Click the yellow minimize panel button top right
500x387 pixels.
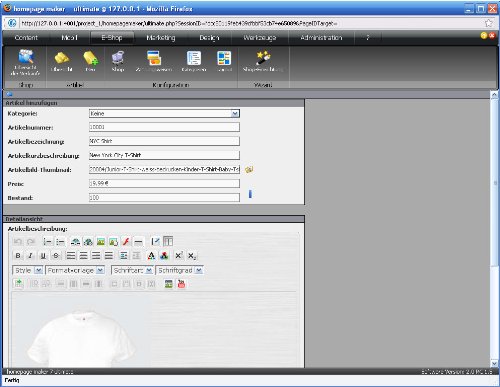(484, 35)
